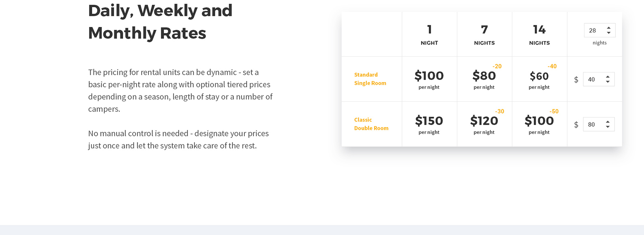Increase Classic Double Room custom price with the up arrow
Viewport: 644px width, 235px height.
click(x=608, y=122)
